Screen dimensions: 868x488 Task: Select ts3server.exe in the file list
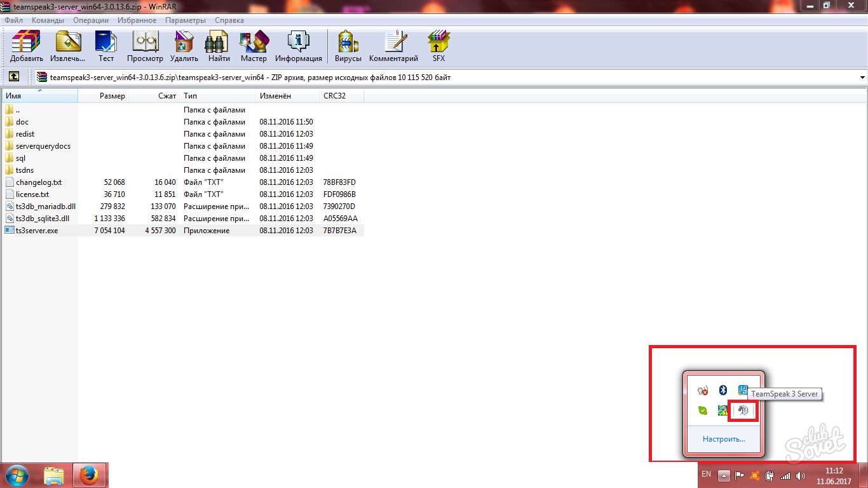pyautogui.click(x=37, y=231)
